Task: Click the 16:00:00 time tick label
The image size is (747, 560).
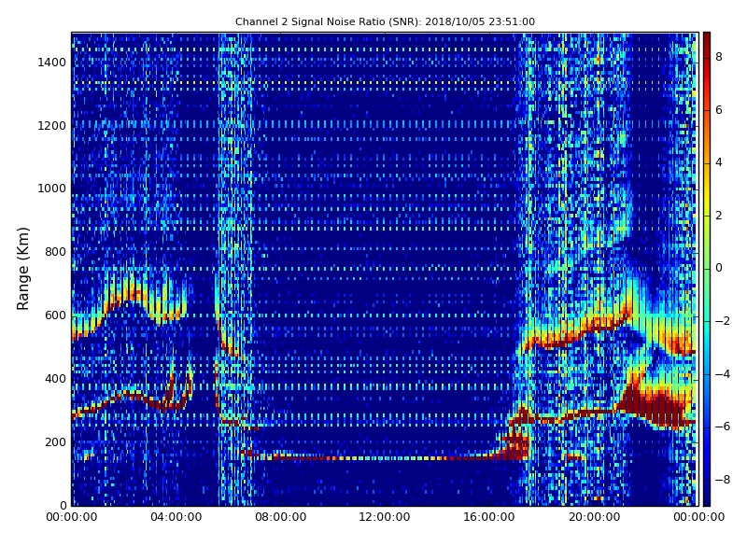Action: point(489,517)
